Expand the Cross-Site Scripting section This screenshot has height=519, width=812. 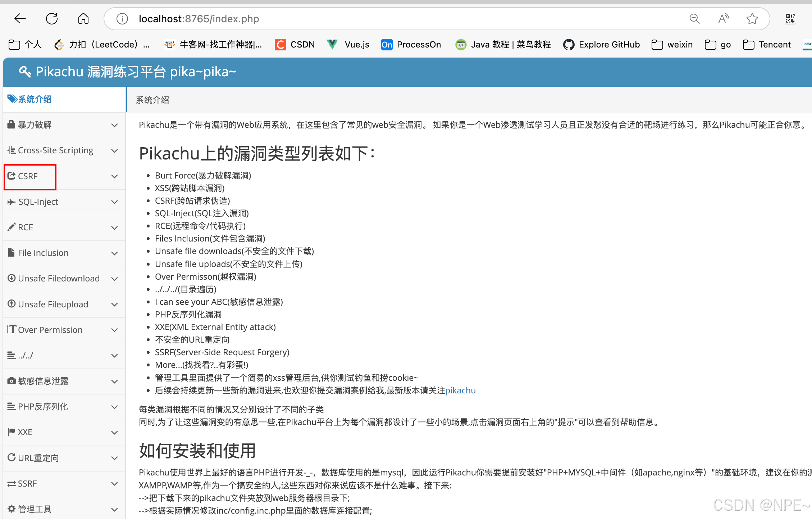pos(55,150)
